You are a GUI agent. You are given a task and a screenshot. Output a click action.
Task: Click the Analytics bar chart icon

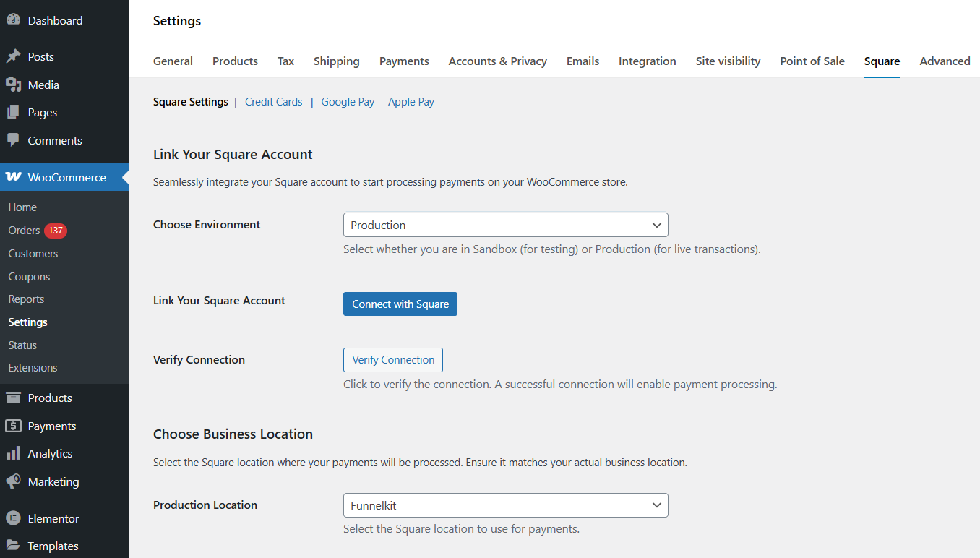(x=13, y=453)
